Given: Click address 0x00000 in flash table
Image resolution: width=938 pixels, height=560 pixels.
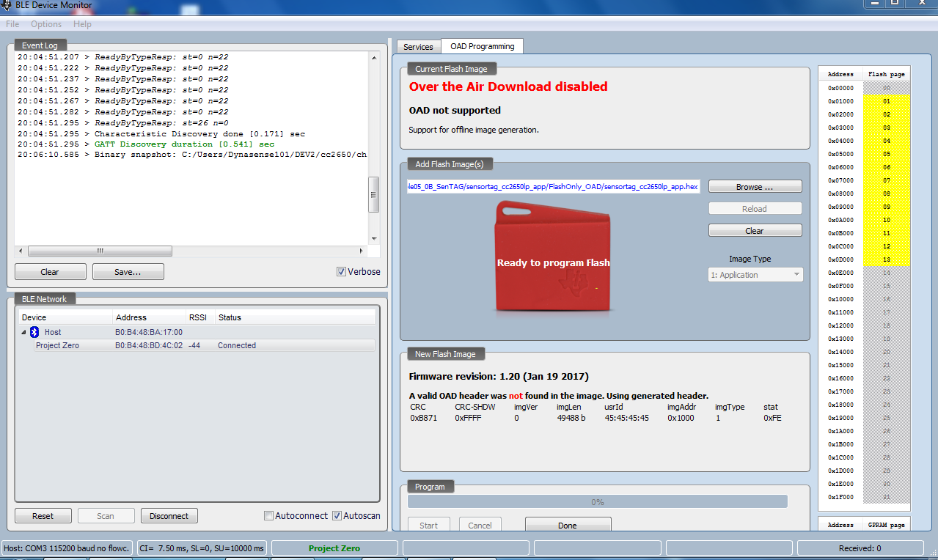Looking at the screenshot, I should (840, 88).
